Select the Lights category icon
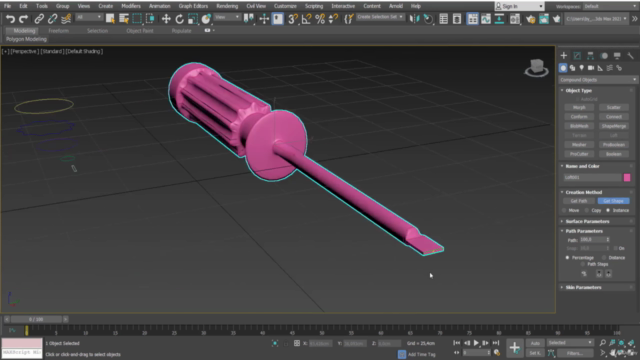 [x=582, y=68]
